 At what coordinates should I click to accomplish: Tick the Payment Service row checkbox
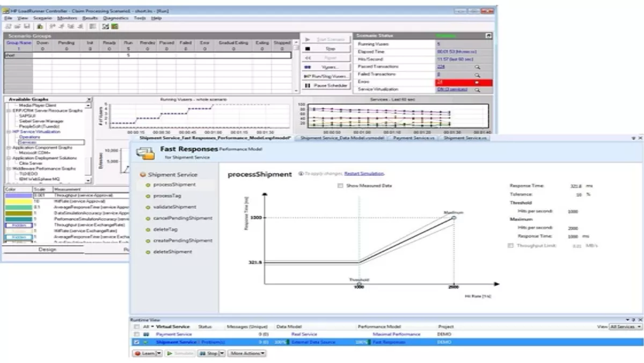point(136,334)
